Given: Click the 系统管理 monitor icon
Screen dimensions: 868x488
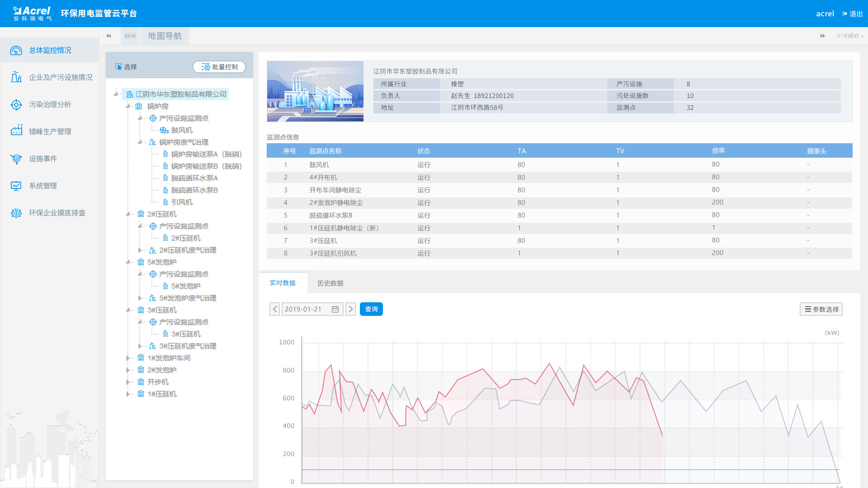Looking at the screenshot, I should coord(16,186).
